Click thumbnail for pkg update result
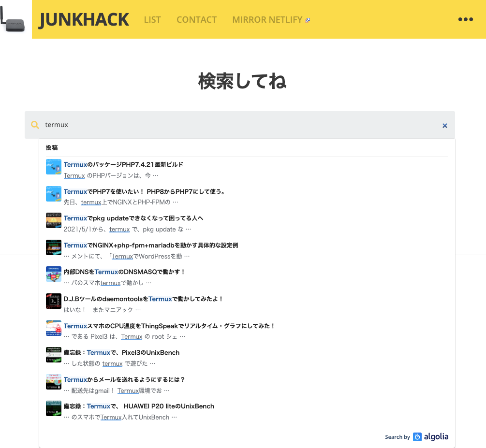The width and height of the screenshot is (486, 448). pyautogui.click(x=54, y=220)
